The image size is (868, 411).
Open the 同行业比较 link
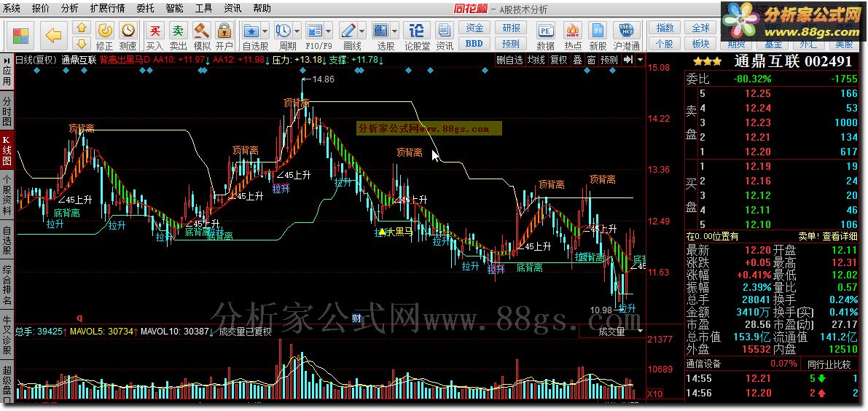click(x=829, y=364)
